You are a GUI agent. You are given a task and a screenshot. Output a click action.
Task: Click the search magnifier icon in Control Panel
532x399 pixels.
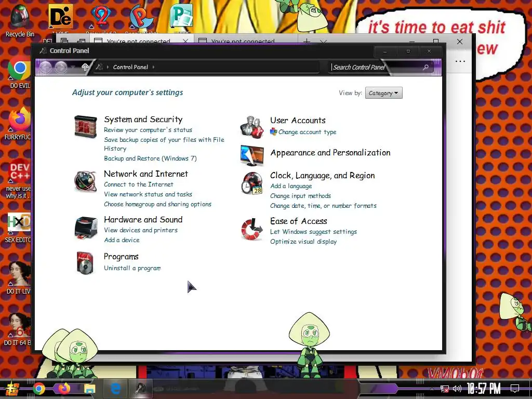pos(425,67)
